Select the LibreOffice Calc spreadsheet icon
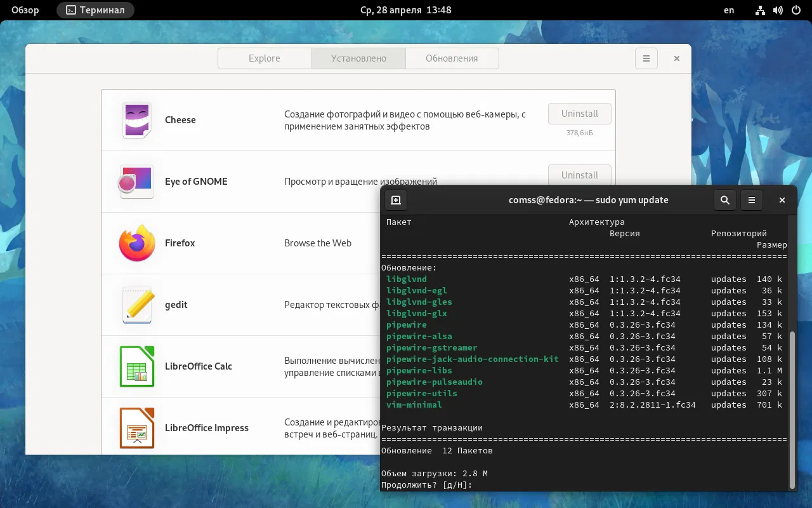This screenshot has width=812, height=508. click(137, 366)
